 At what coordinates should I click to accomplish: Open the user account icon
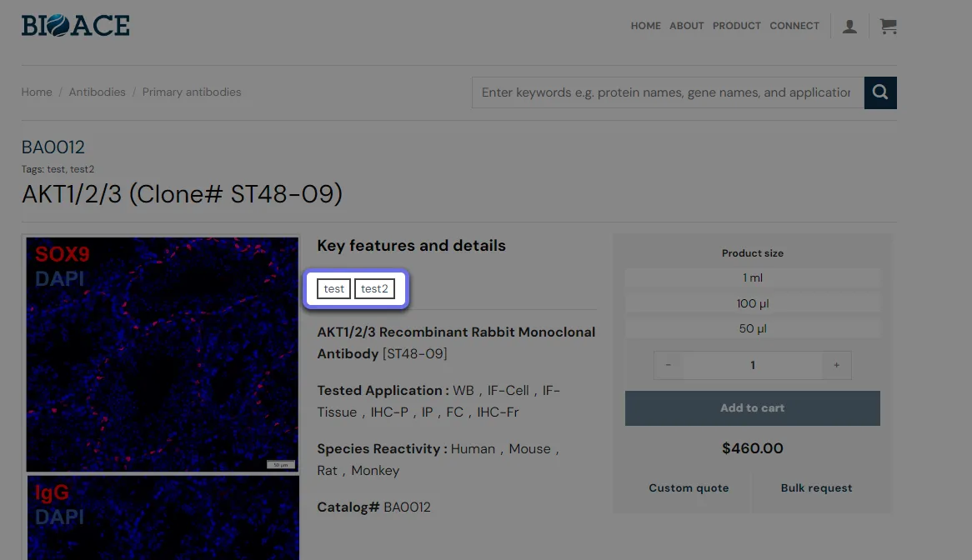[849, 26]
